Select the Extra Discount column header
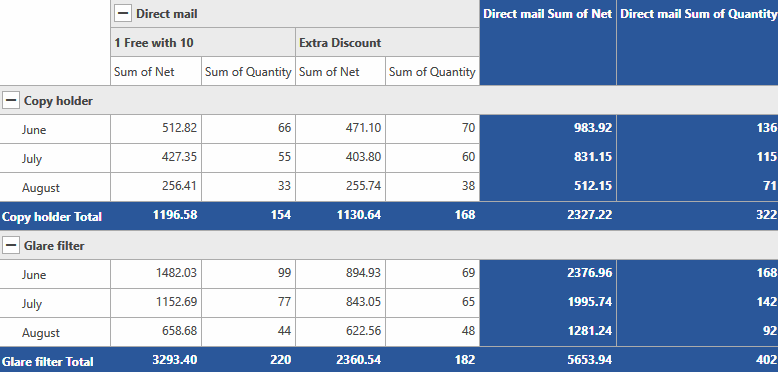The image size is (778, 372). 388,42
